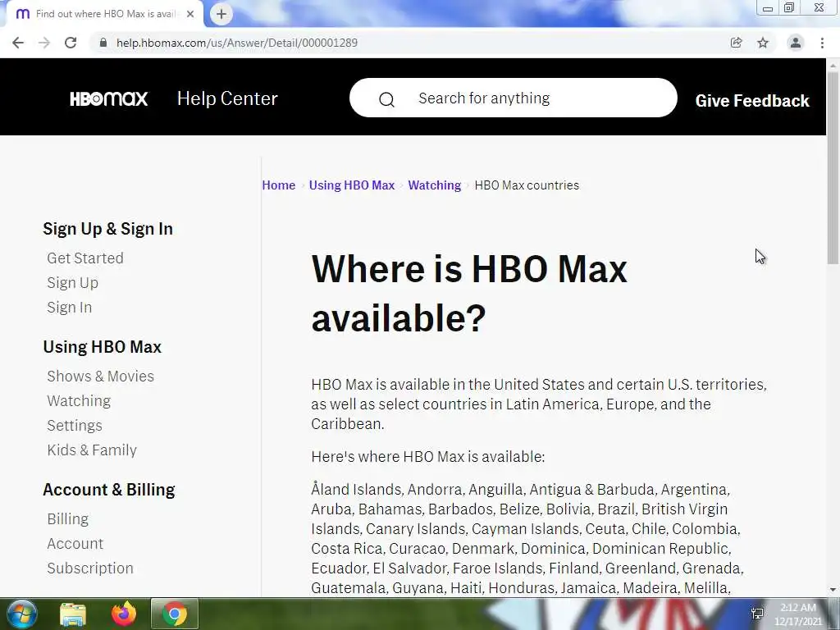Open Get Started sidebar link
Viewport: 840px width, 630px height.
pos(85,258)
